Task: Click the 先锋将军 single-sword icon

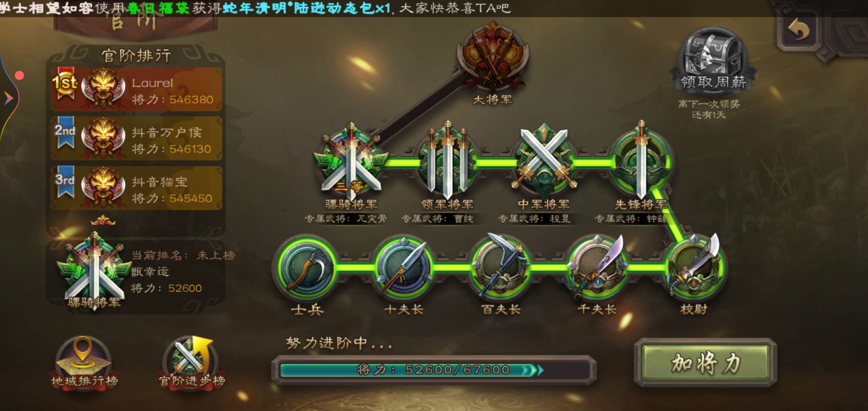Action: pyautogui.click(x=641, y=161)
